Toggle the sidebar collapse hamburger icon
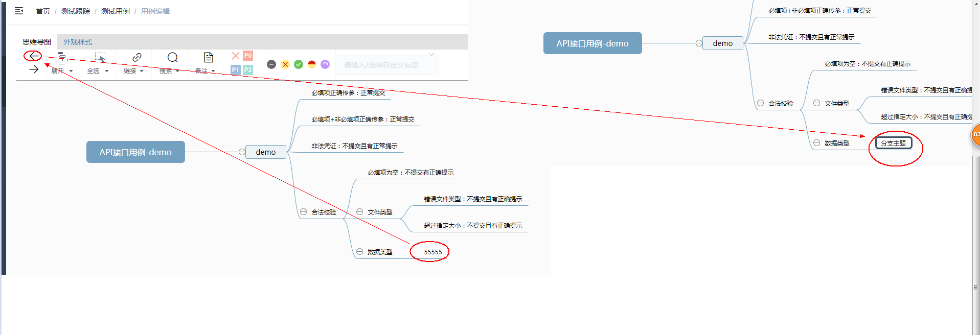980x335 pixels. pyautogui.click(x=19, y=11)
